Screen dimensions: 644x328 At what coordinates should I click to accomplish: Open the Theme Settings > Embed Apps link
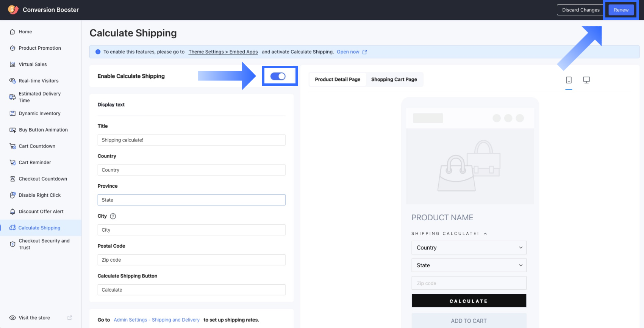[223, 52]
